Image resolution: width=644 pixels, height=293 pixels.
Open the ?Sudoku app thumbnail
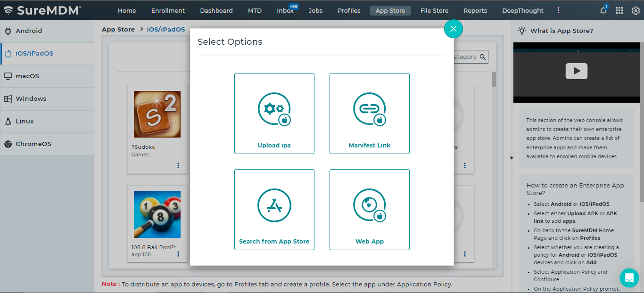(x=157, y=114)
